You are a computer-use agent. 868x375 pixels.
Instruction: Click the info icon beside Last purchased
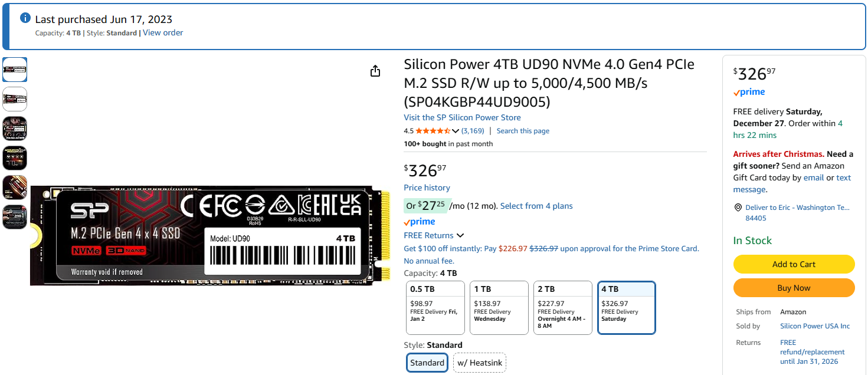(x=25, y=18)
